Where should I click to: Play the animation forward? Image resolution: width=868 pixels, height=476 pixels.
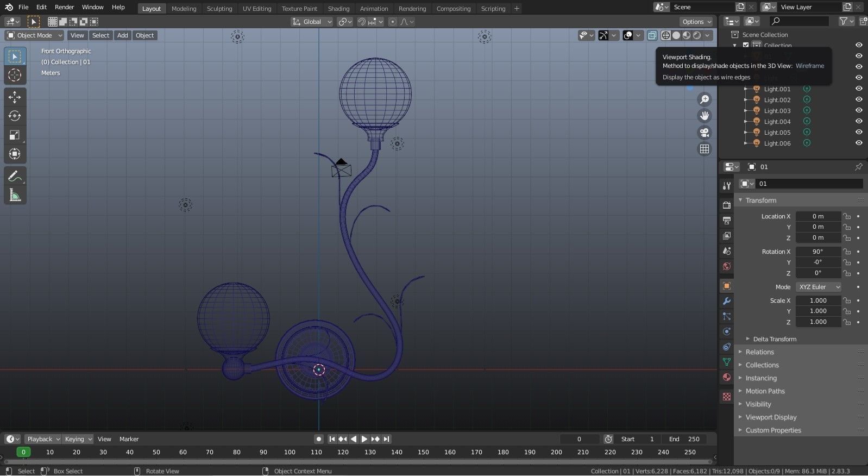pos(364,439)
